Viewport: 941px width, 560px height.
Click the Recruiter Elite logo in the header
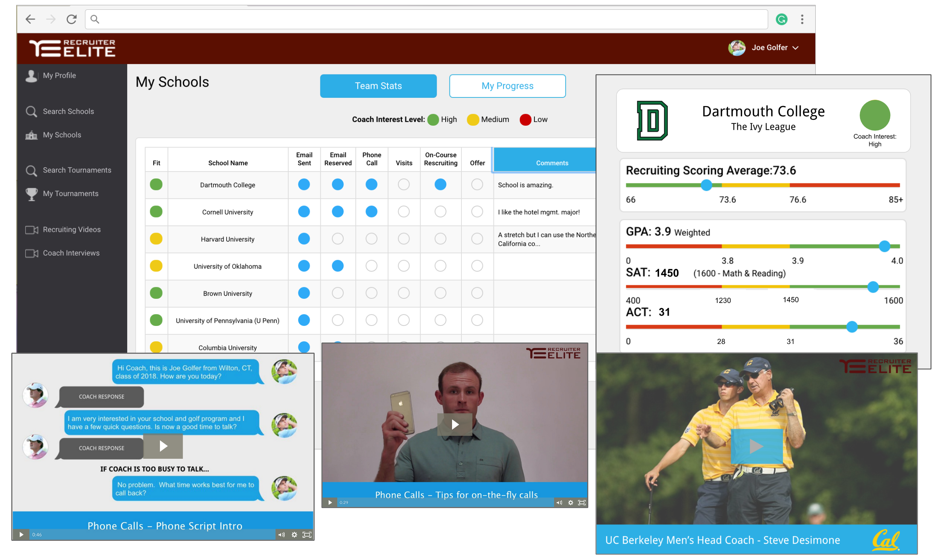point(72,48)
